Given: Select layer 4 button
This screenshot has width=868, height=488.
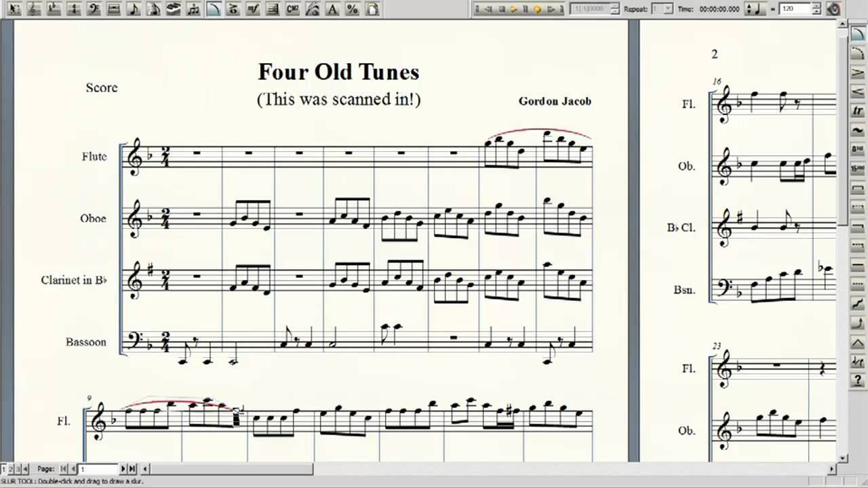Looking at the screenshot, I should (25, 468).
